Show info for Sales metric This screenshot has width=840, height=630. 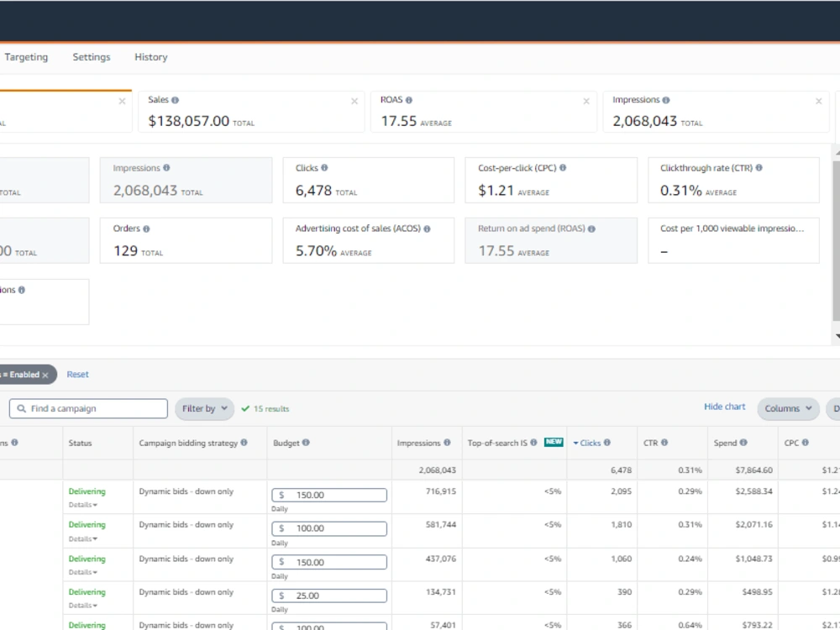[176, 100]
